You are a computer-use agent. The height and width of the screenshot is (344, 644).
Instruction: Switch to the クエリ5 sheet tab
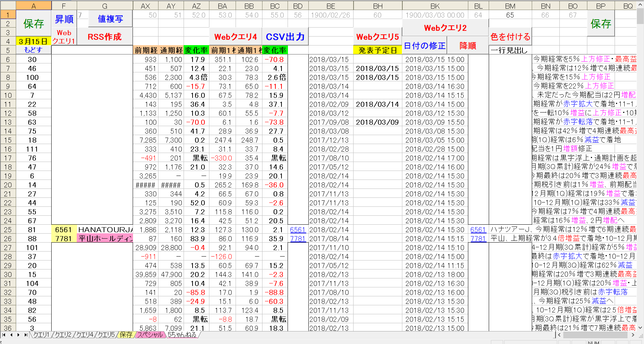click(x=106, y=335)
